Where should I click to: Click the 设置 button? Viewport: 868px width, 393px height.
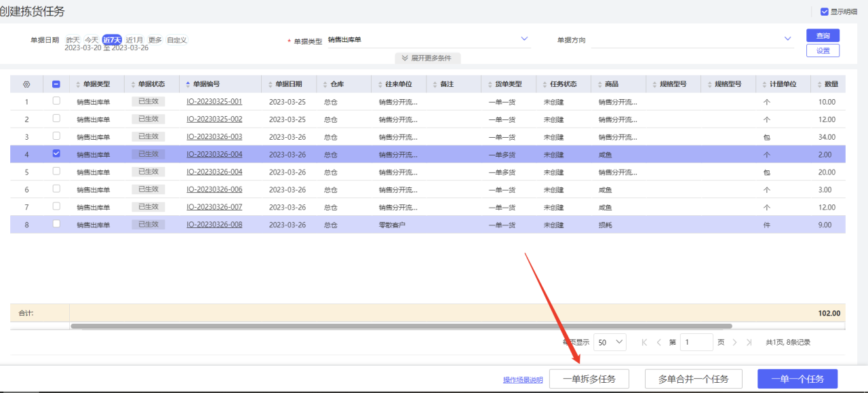[x=823, y=51]
